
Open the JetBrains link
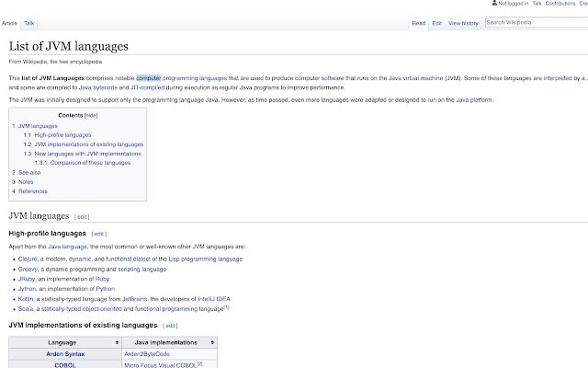coord(135,299)
